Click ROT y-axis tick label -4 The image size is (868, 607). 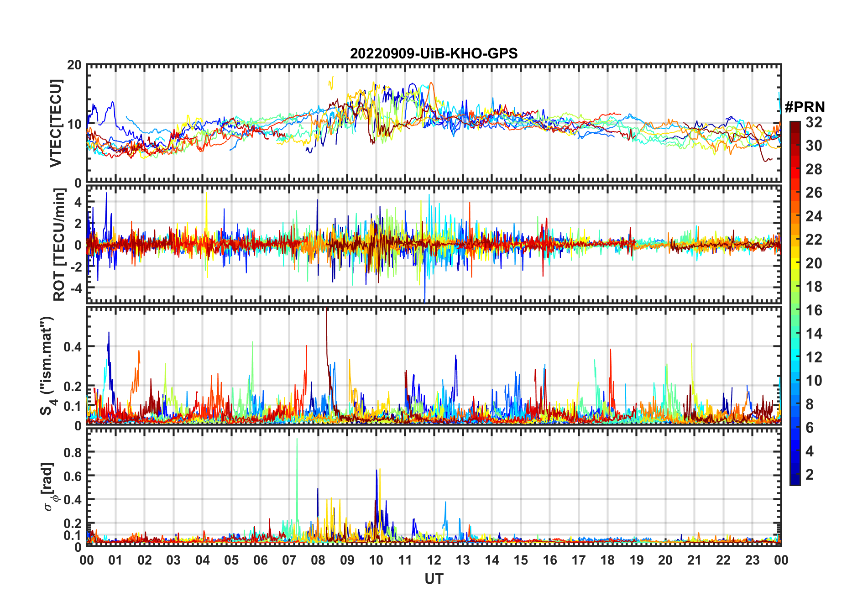[x=75, y=288]
